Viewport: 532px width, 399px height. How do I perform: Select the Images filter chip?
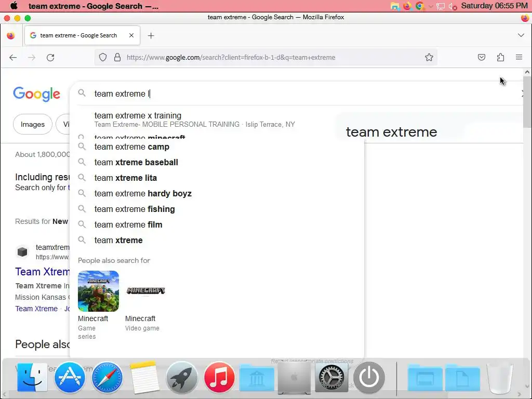pos(33,125)
